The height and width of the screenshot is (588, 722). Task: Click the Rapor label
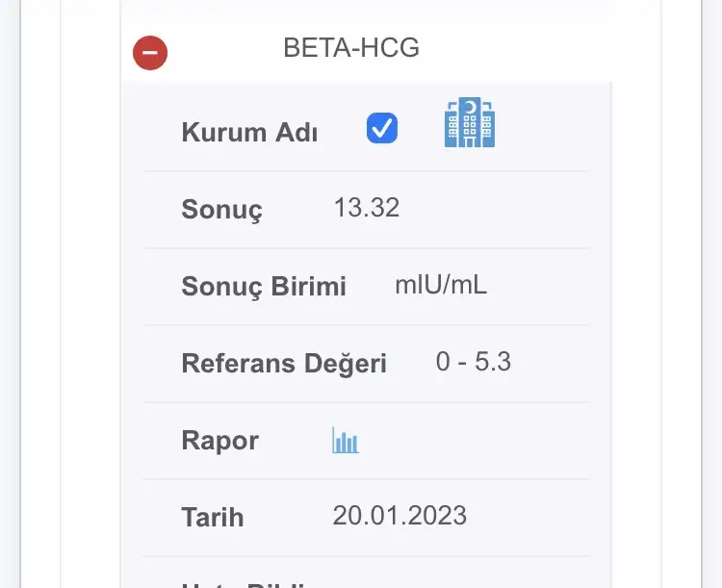pyautogui.click(x=219, y=441)
